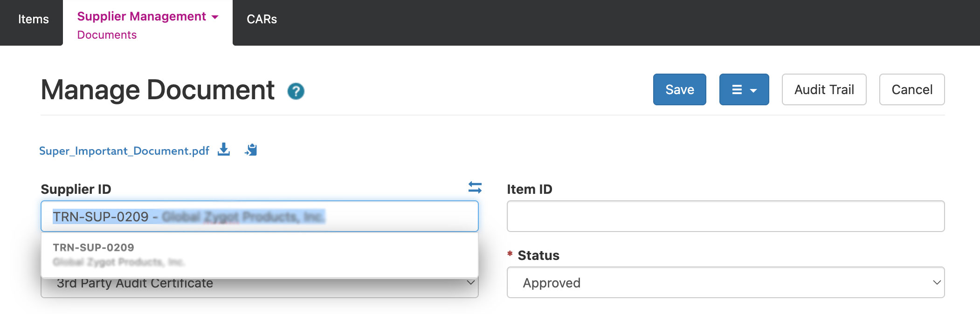Click into the empty Item ID field

tap(725, 216)
